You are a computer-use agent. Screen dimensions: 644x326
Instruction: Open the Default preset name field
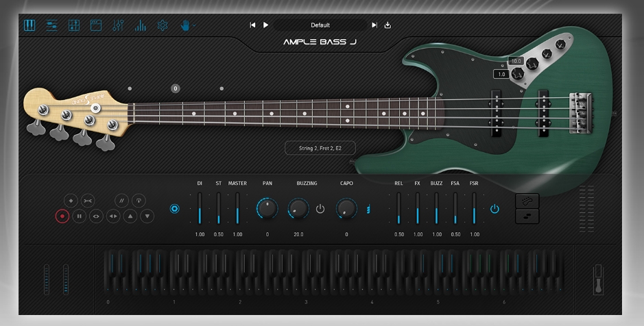pyautogui.click(x=320, y=25)
